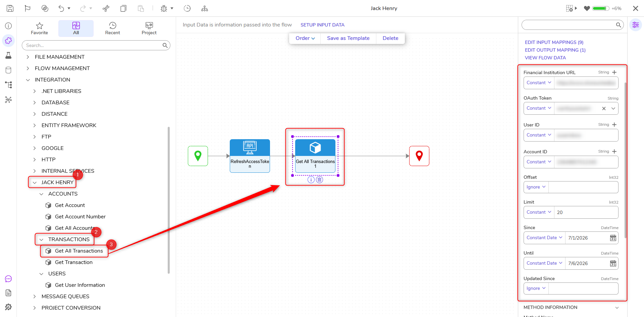This screenshot has width=644, height=317.
Task: Switch to the Recent tab
Action: point(113,29)
